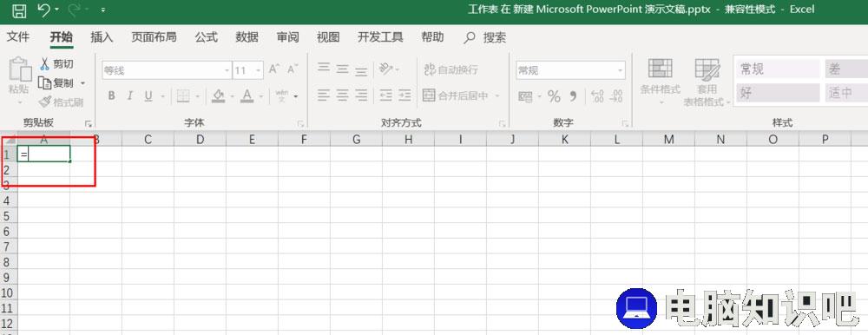This screenshot has height=335, width=868.
Task: Click cell A1 containing the equals sign
Action: (x=43, y=154)
